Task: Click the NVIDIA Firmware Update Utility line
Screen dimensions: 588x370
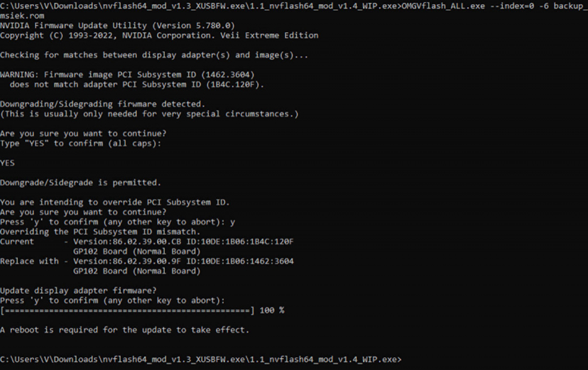Action: [117, 25]
